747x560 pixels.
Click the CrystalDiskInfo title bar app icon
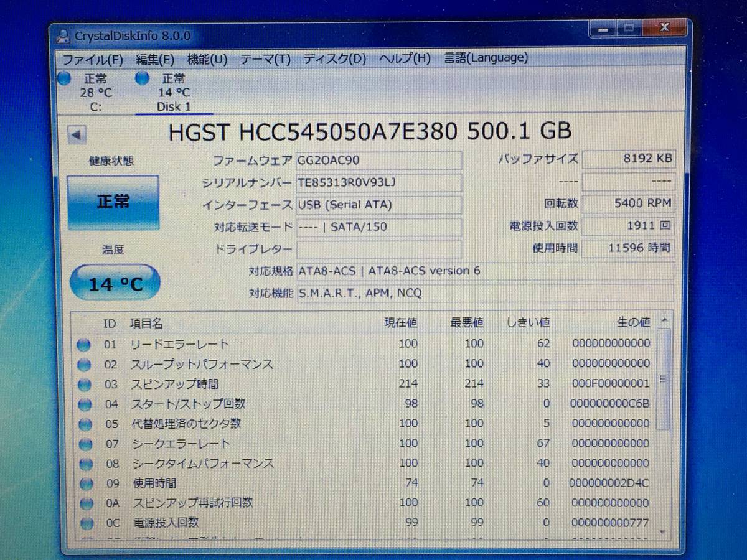(63, 36)
